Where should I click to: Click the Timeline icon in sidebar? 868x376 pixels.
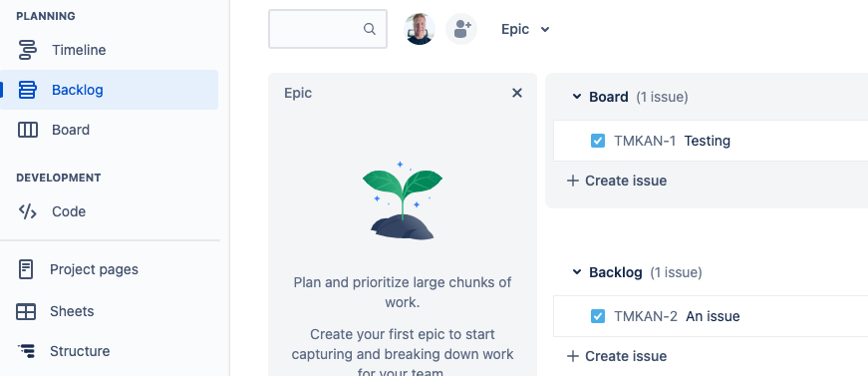click(x=27, y=50)
